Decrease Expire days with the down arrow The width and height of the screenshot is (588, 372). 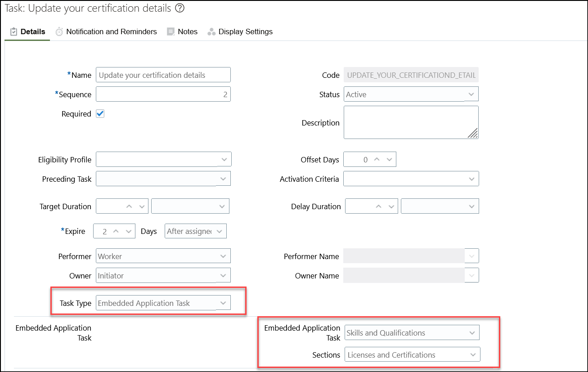point(129,231)
